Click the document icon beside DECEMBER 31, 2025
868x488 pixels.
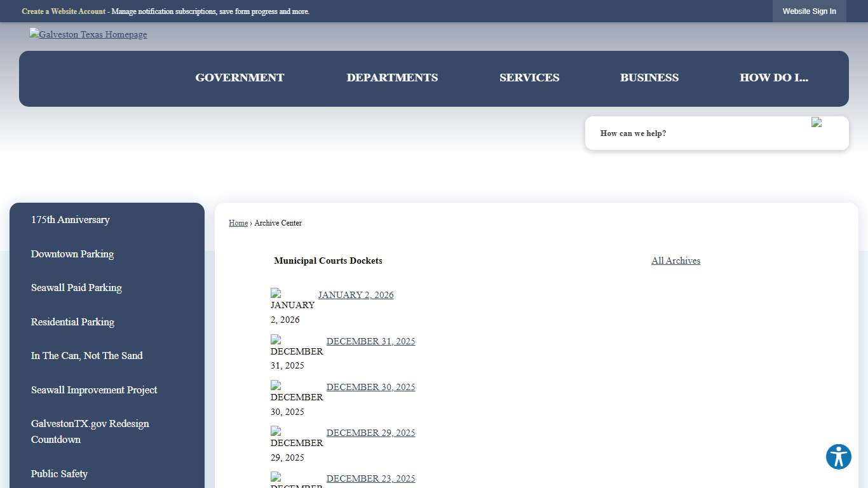coord(276,341)
